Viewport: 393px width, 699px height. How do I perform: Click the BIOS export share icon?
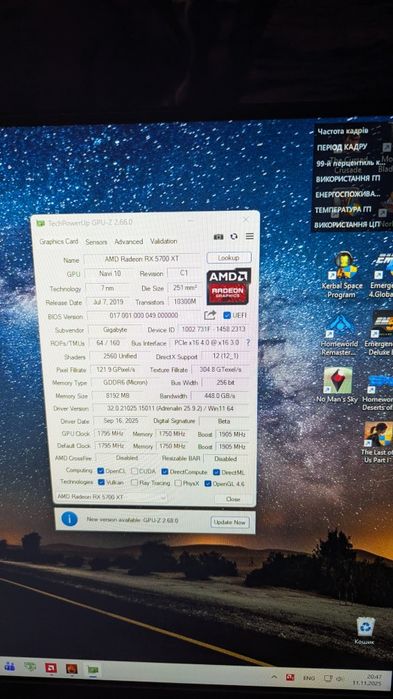210,315
